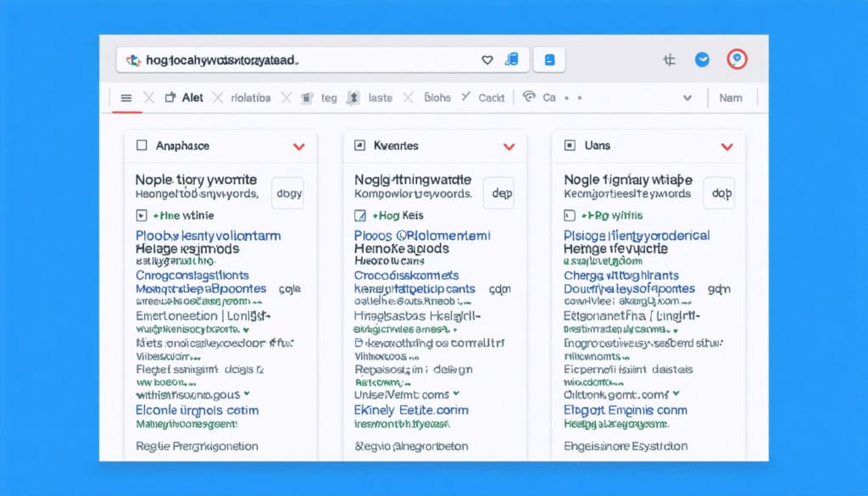Open the Elconle ürgnols cetim link
This screenshot has height=496, width=868.
197,410
